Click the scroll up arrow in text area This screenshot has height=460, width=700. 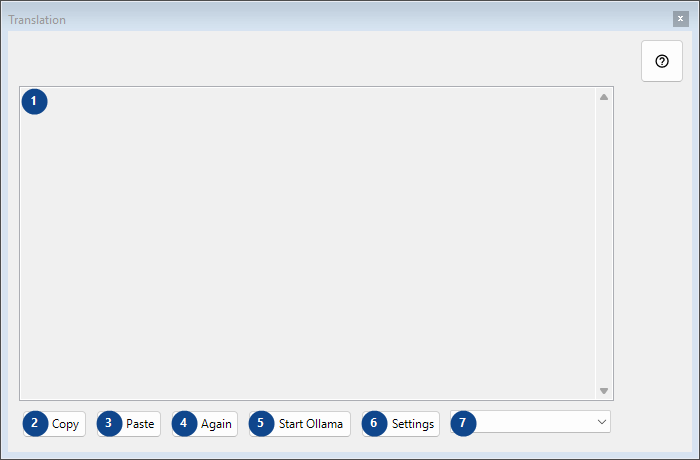pos(604,97)
